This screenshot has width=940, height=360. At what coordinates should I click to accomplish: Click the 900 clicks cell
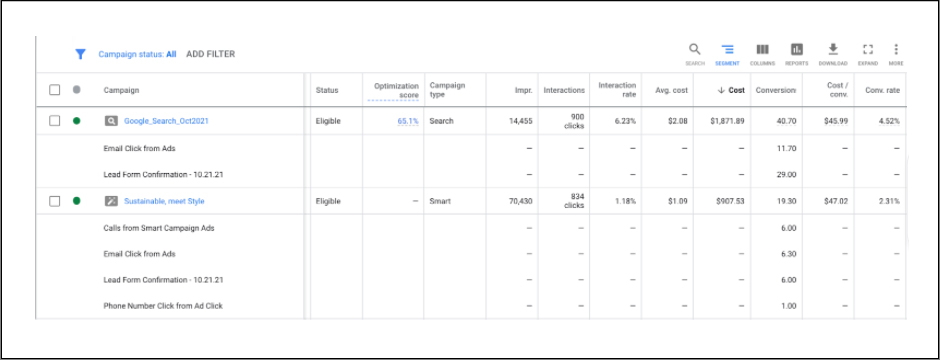(x=574, y=121)
